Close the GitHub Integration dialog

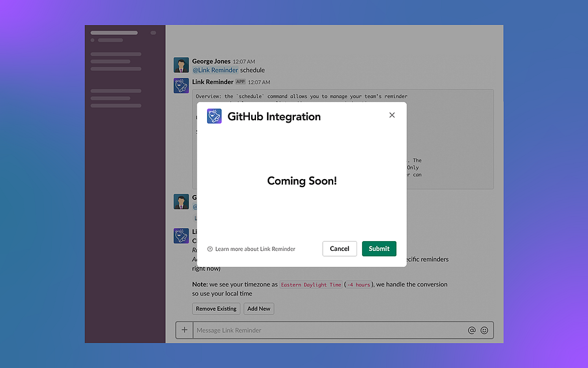(x=392, y=115)
